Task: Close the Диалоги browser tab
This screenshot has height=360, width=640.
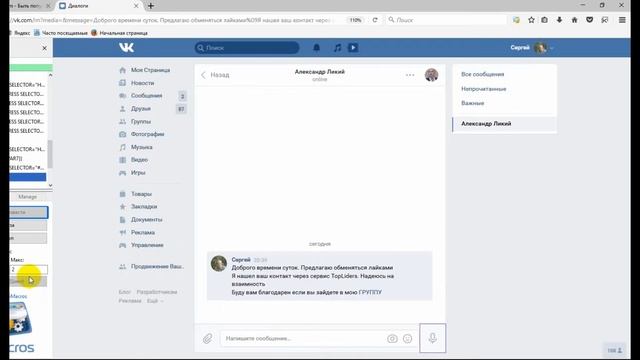Action: [x=136, y=6]
